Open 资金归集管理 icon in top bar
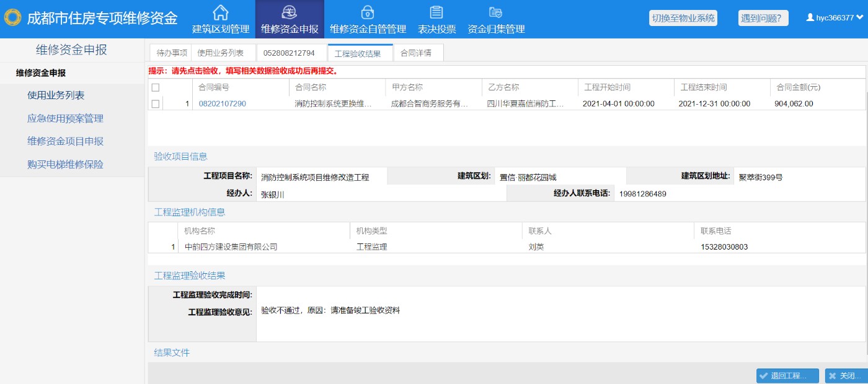Screen dimensions: 868x384 [495, 12]
